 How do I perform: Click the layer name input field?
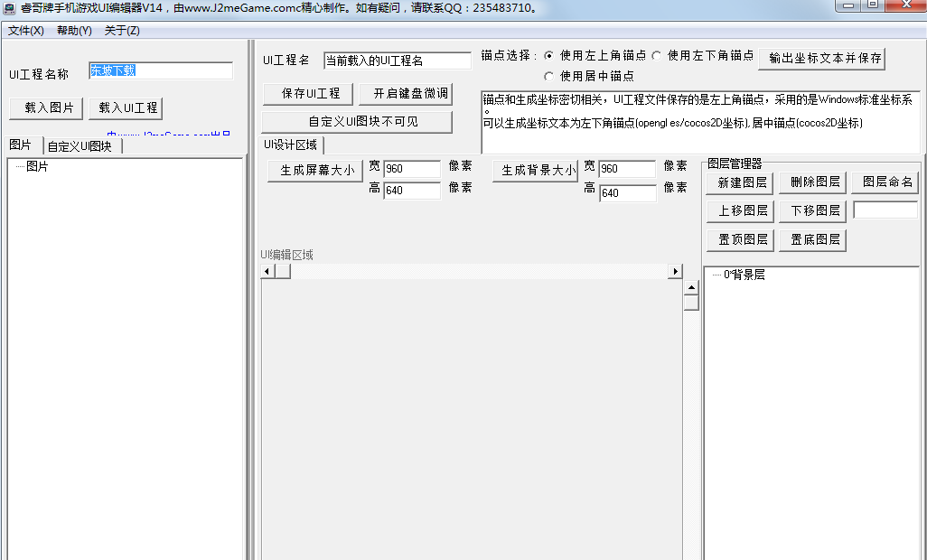pyautogui.click(x=885, y=210)
